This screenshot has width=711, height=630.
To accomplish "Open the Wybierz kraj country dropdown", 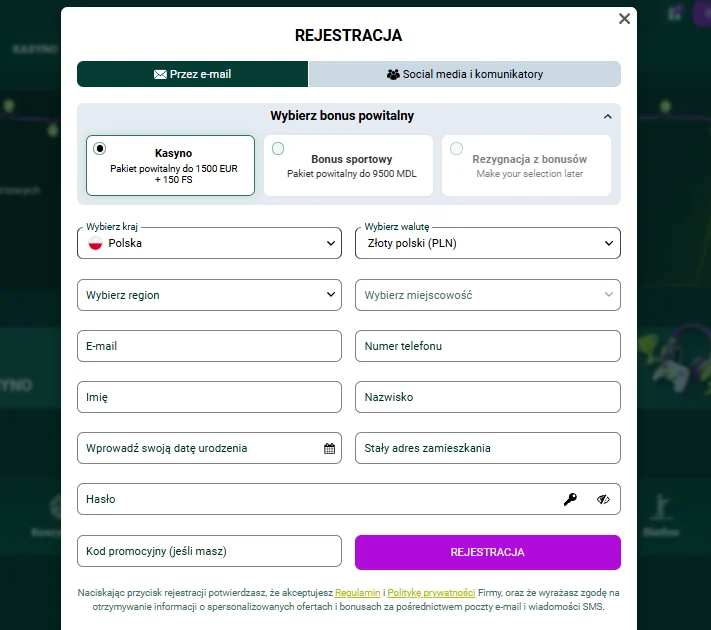I will click(x=209, y=243).
